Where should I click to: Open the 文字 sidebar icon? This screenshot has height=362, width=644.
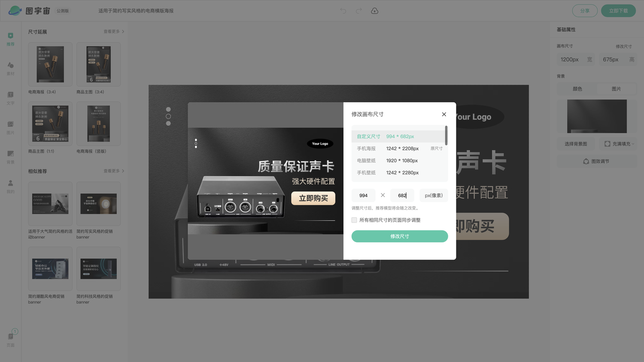(11, 98)
